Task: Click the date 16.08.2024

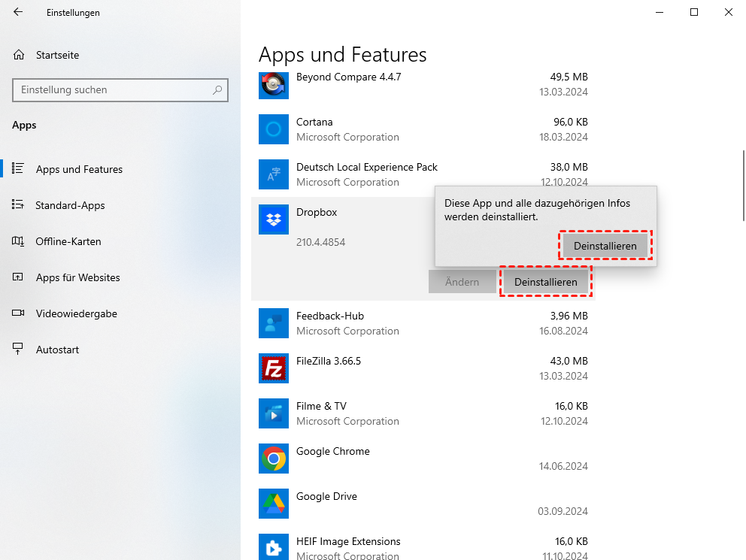Action: [563, 331]
